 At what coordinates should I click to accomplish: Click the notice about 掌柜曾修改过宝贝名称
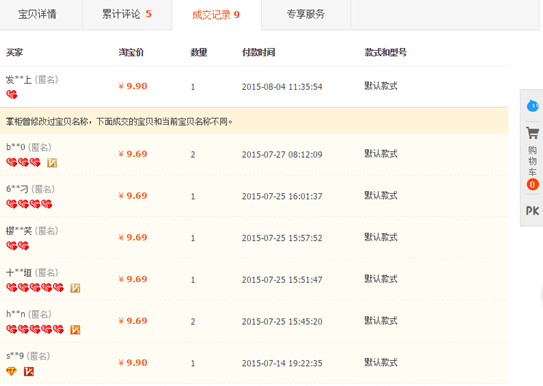pyautogui.click(x=119, y=122)
